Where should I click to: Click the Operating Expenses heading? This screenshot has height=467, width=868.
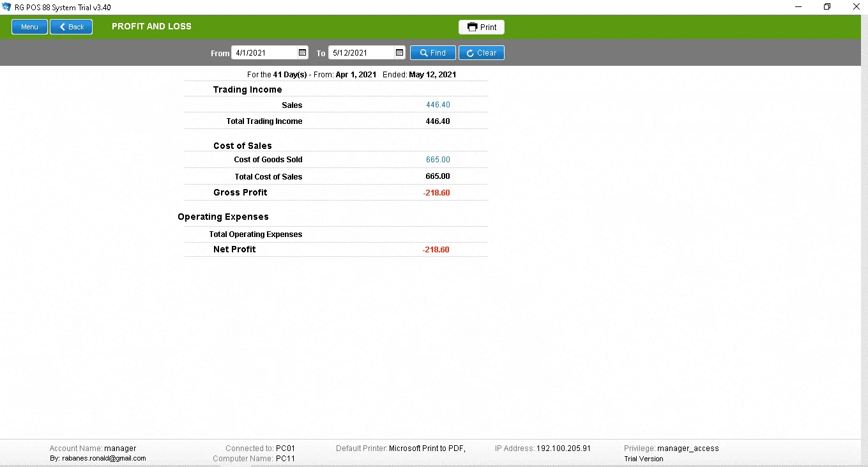[x=223, y=217]
